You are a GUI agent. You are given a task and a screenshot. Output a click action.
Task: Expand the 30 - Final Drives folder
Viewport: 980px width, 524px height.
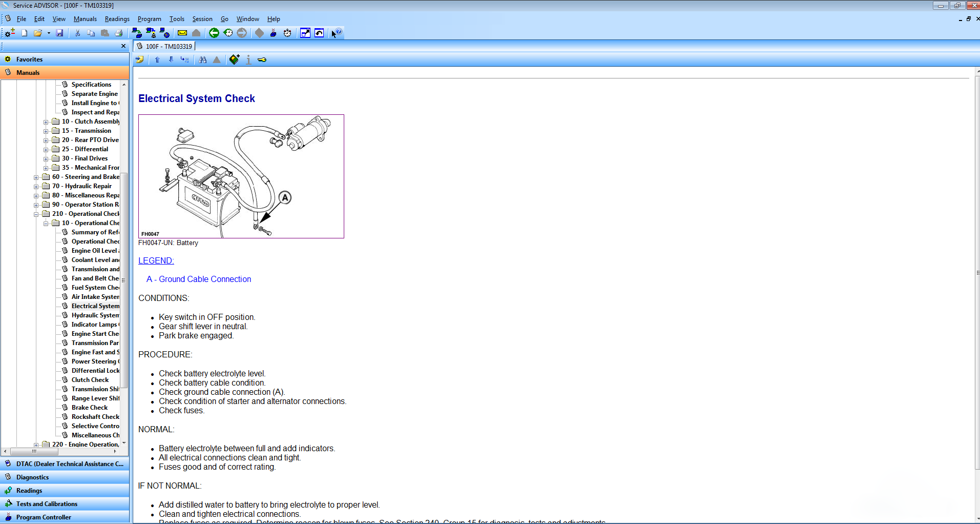coord(46,159)
